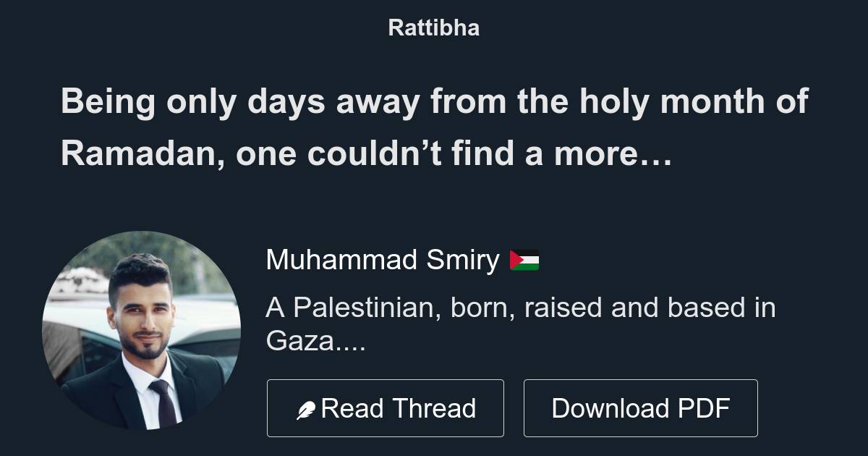Click the headline line starting with Being only days
This screenshot has width=868, height=456.
click(434, 101)
